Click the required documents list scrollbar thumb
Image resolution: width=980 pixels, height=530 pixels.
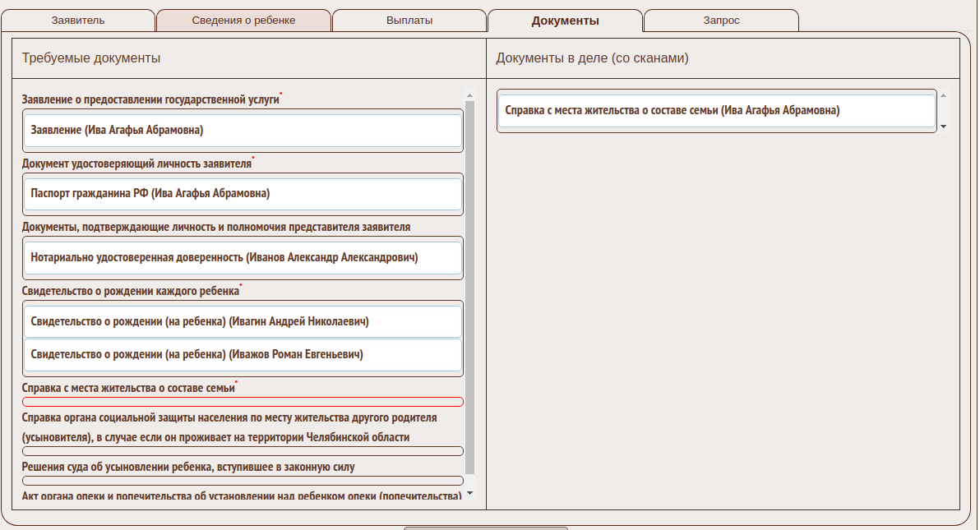click(469, 288)
